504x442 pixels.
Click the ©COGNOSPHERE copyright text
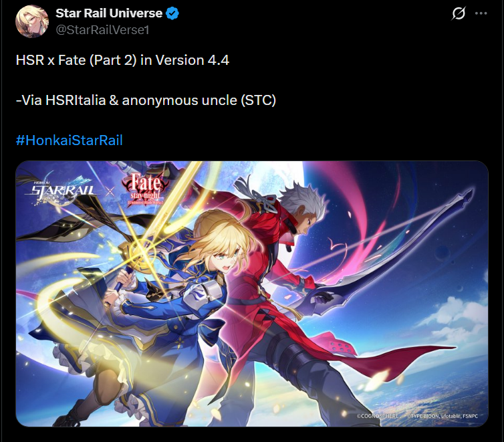[x=378, y=416]
